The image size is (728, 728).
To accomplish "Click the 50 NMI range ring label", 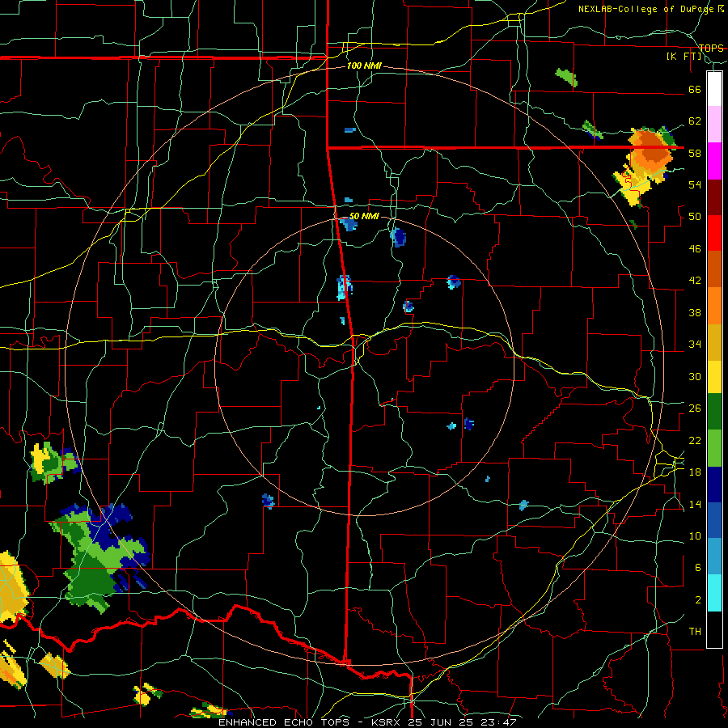I will click(x=364, y=216).
